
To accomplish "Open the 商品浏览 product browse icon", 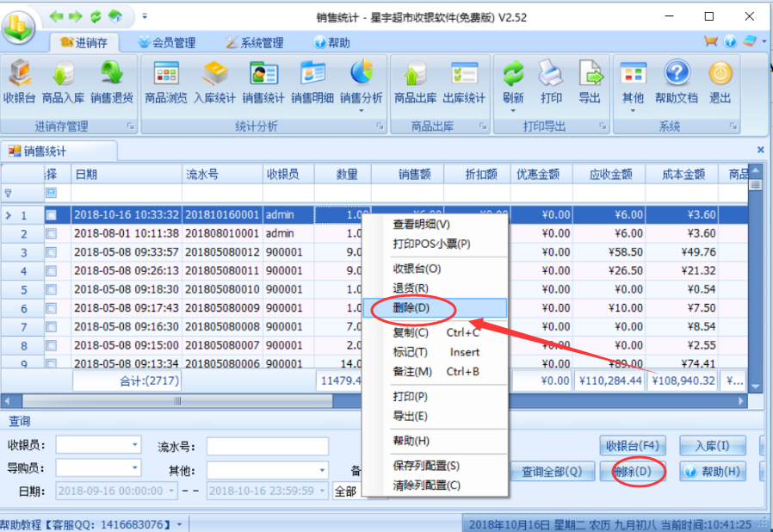I will coord(166,83).
